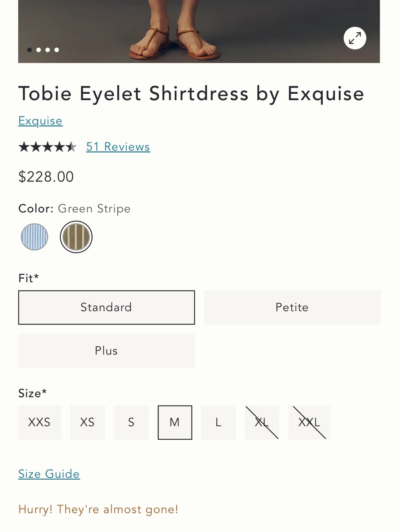Choose the Petite fit option

pyautogui.click(x=292, y=307)
